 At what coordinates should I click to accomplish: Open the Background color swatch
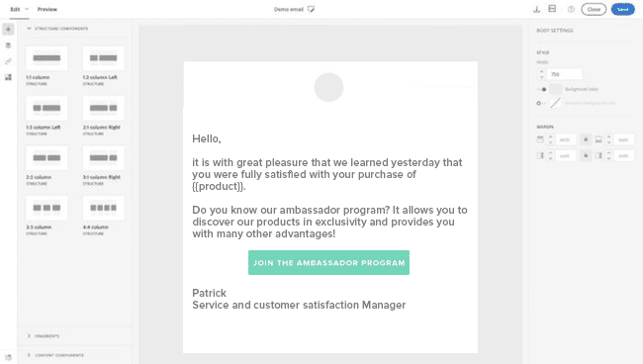pos(556,89)
